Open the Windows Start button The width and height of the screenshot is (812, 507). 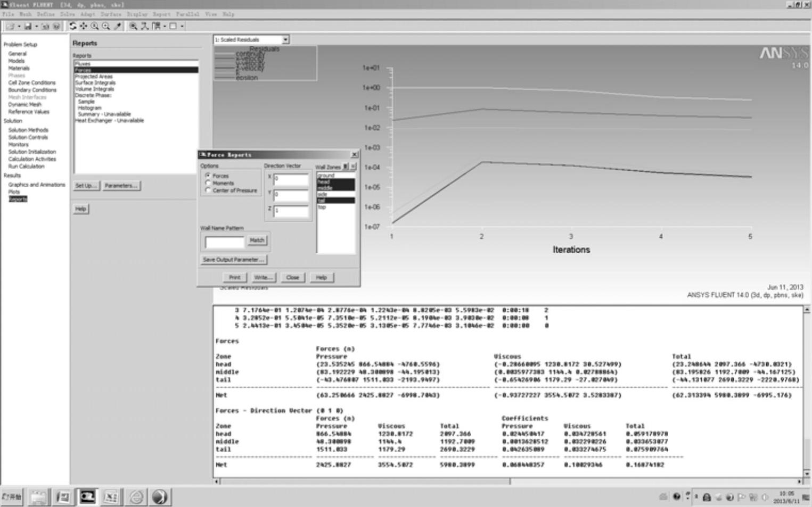[11, 497]
